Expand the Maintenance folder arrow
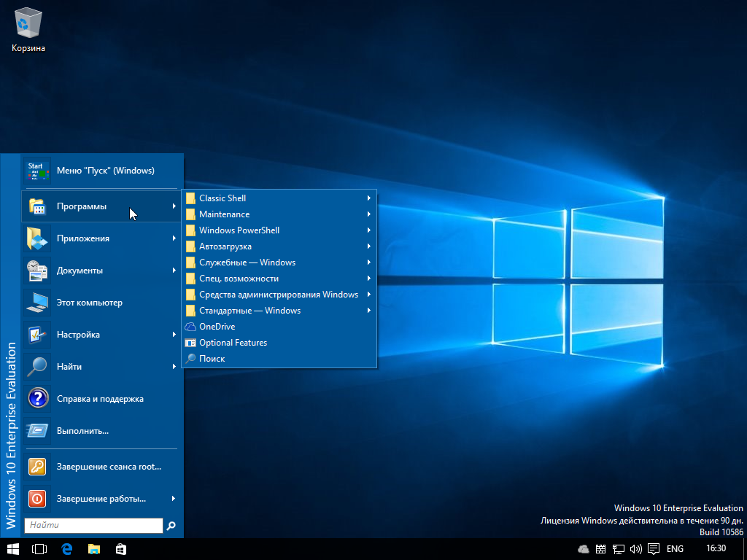 [368, 214]
